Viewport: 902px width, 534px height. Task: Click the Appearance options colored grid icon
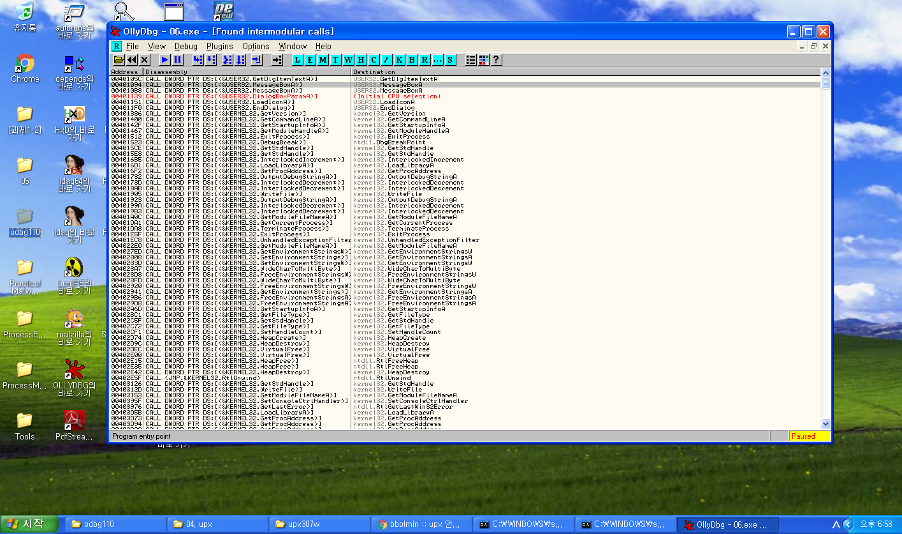coord(483,60)
